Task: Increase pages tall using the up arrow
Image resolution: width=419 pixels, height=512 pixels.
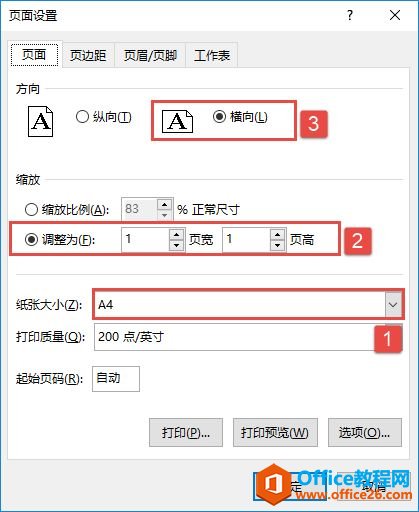Action: pos(277,234)
